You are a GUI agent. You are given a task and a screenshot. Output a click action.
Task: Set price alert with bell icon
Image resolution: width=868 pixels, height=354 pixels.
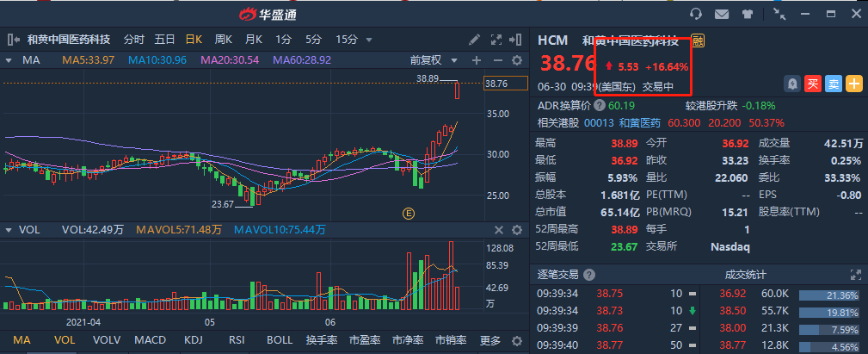tap(792, 84)
